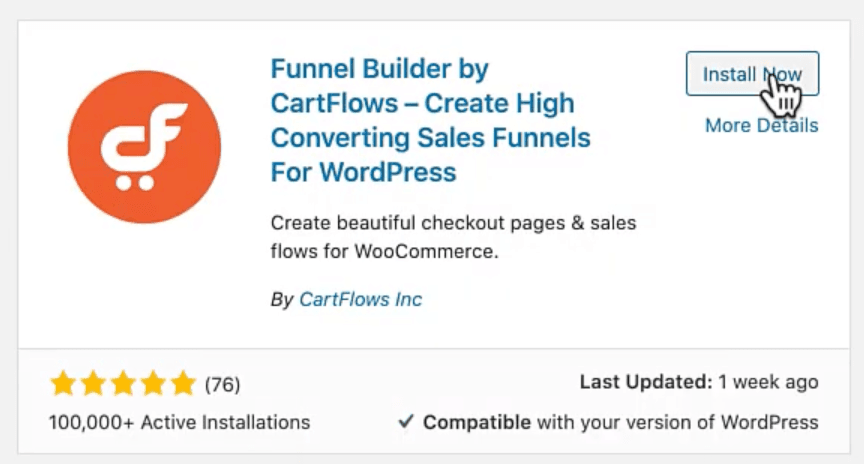Click 'Create beautiful checkout pages' description line
Image resolution: width=864 pixels, height=464 pixels.
pyautogui.click(x=453, y=223)
